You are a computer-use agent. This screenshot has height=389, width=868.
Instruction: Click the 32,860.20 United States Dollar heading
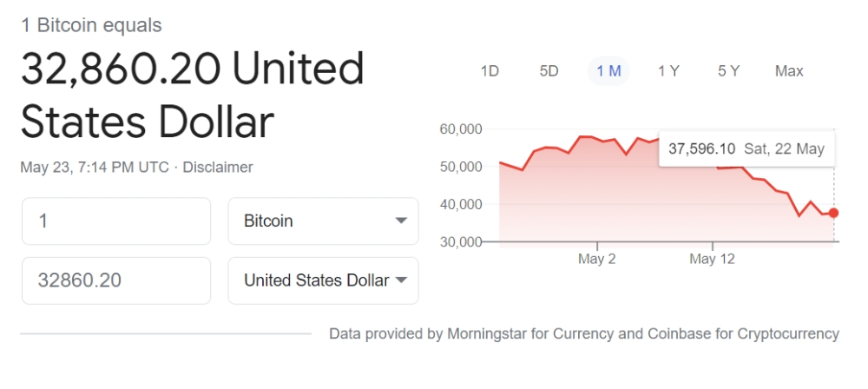[192, 94]
